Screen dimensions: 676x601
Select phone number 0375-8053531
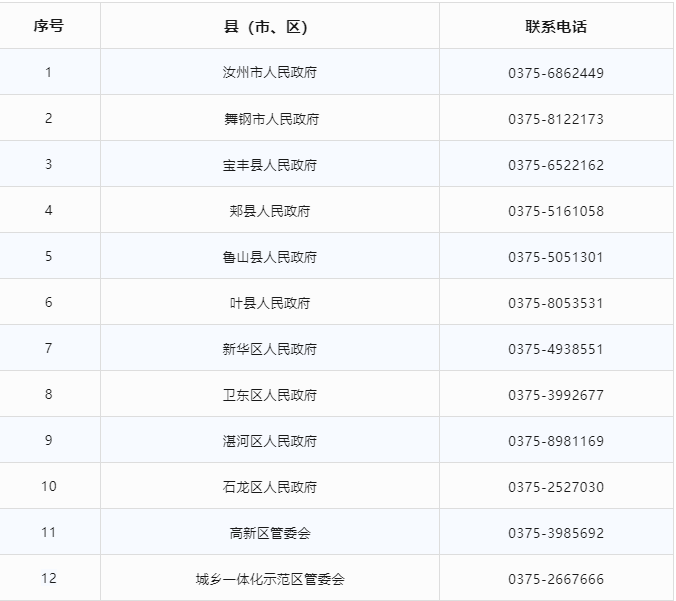coord(556,304)
